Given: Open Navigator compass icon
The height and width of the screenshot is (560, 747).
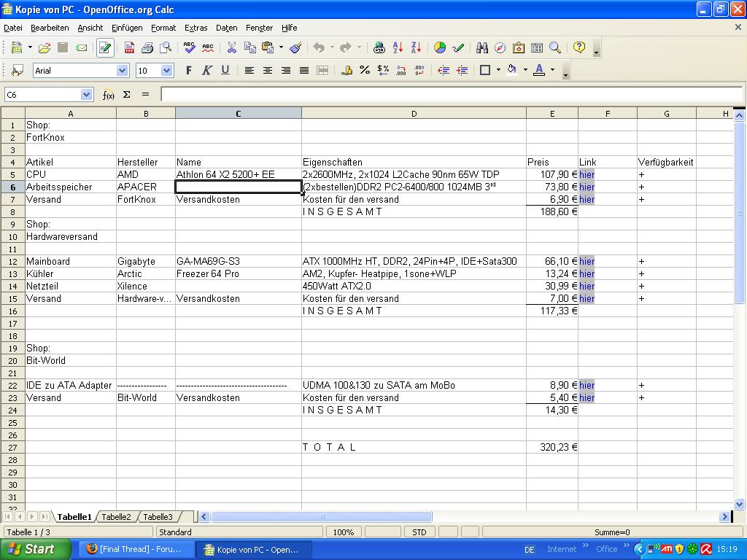Looking at the screenshot, I should [500, 47].
